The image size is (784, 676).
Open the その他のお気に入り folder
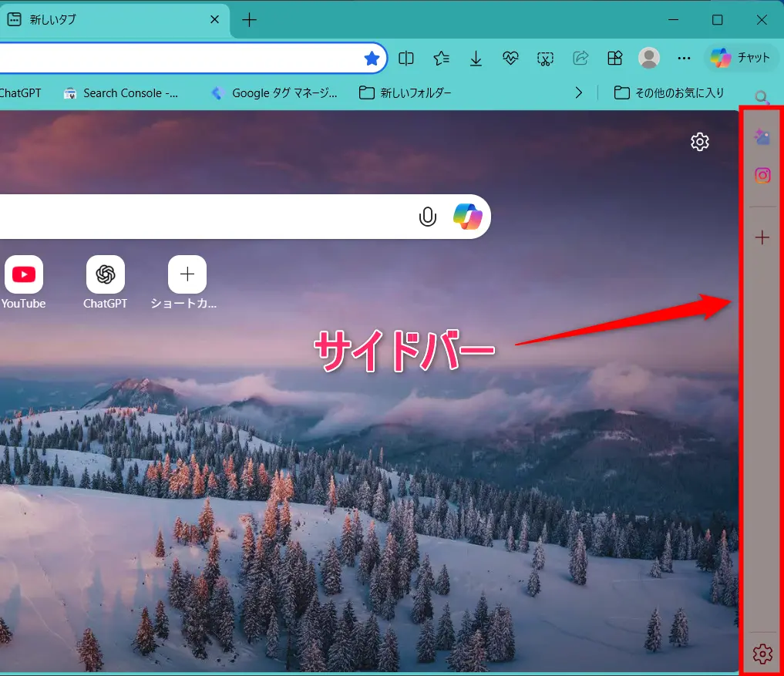(669, 92)
